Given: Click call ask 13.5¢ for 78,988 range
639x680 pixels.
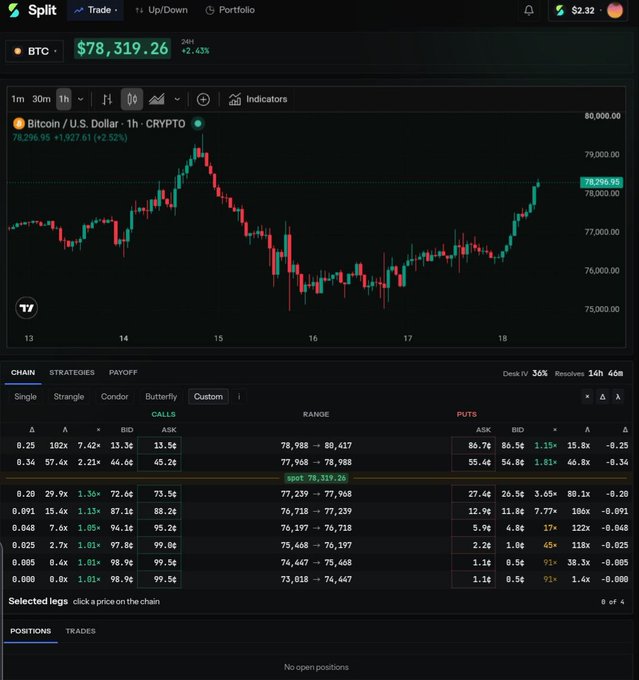Looking at the screenshot, I should click(x=159, y=445).
